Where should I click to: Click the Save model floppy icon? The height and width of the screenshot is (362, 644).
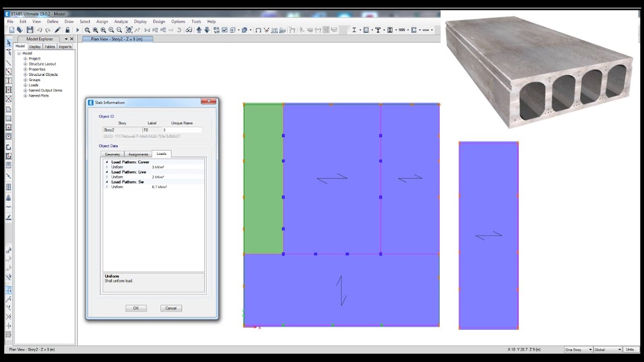tap(30, 30)
